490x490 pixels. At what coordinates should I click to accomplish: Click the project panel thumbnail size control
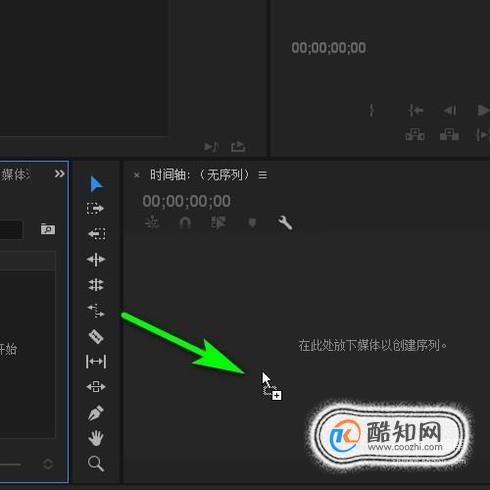coord(48,464)
